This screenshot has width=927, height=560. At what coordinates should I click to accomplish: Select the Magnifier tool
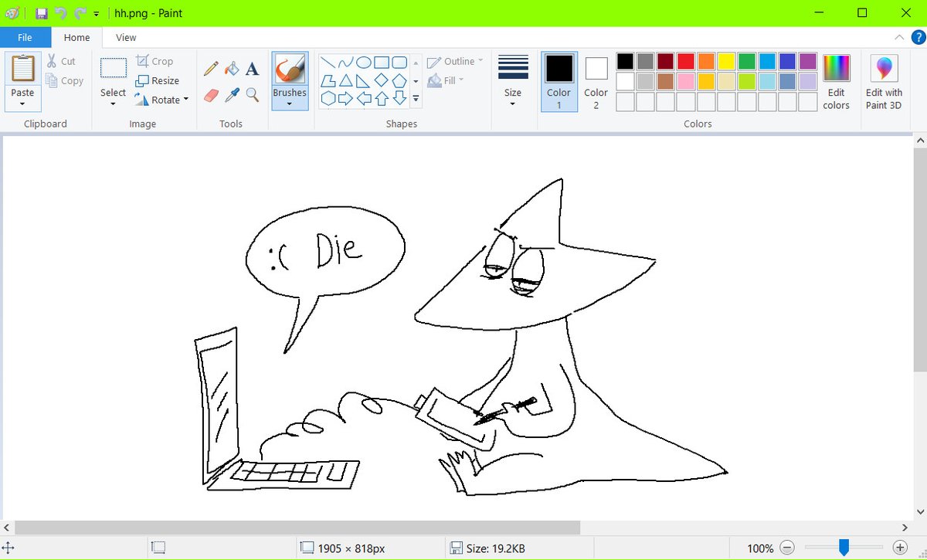click(x=252, y=94)
